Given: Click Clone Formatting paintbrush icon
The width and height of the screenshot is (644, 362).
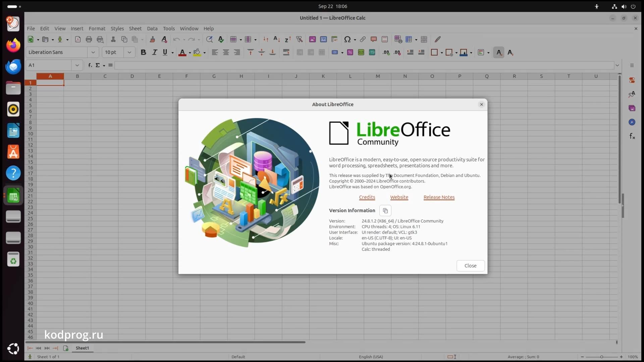Looking at the screenshot, I should click(152, 40).
